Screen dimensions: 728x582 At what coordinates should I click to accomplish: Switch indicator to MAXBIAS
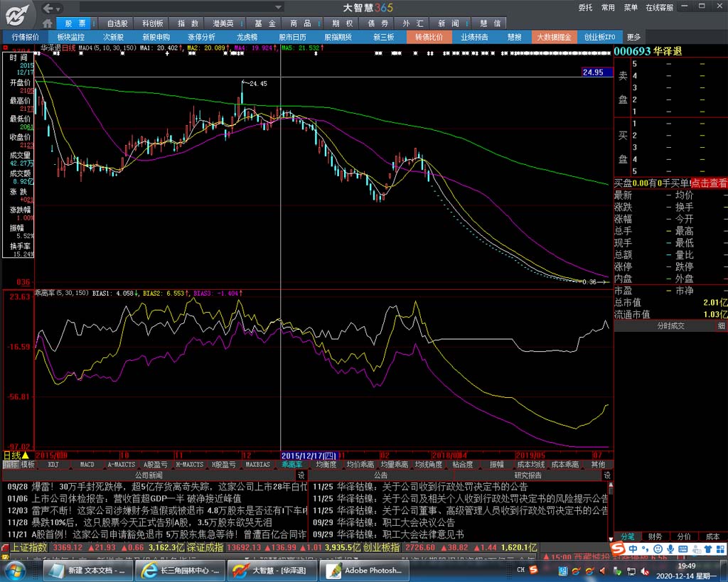tap(257, 465)
